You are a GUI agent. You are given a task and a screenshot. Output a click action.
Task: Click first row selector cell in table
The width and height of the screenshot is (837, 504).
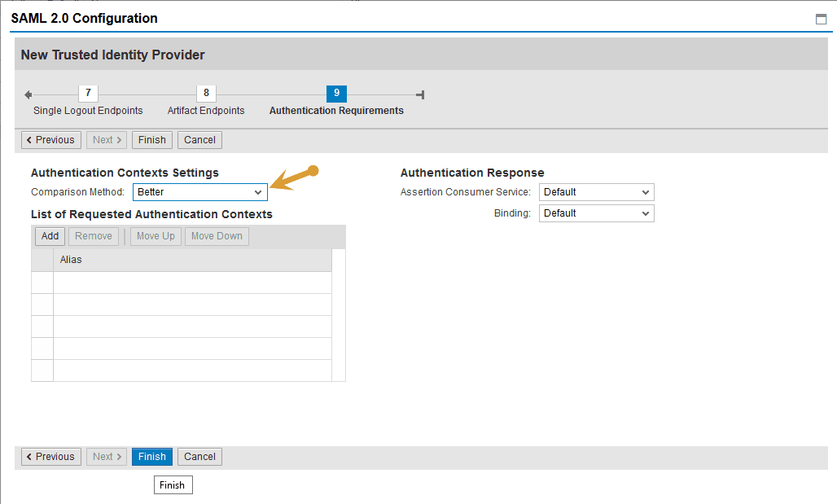42,283
